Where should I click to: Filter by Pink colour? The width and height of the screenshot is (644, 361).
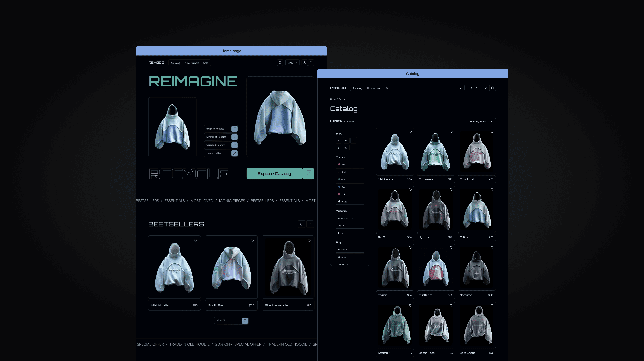350,194
